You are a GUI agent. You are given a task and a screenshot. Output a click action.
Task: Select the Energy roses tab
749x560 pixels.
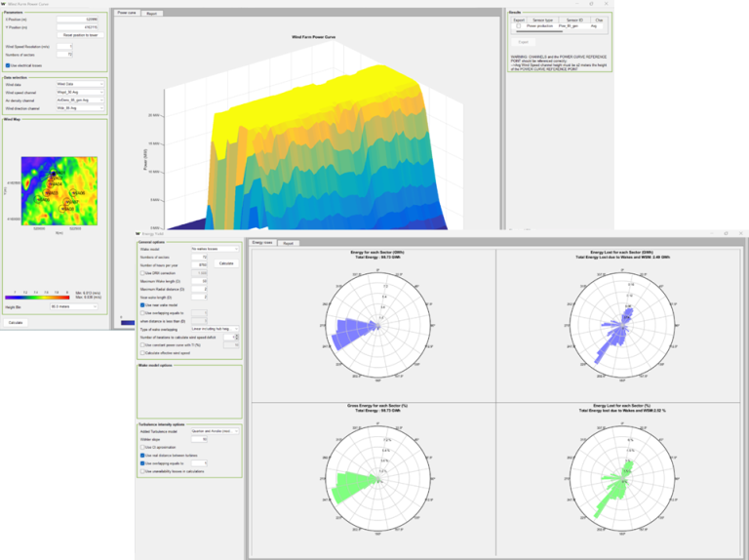click(262, 242)
